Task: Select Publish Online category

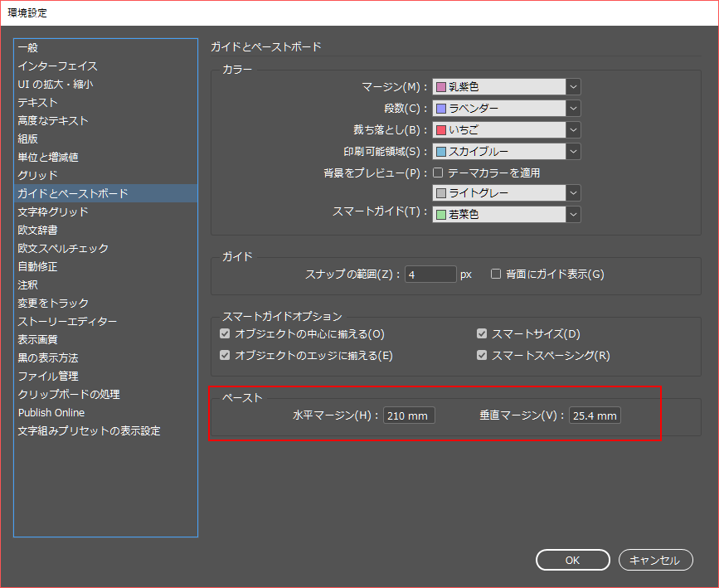Action: point(106,413)
